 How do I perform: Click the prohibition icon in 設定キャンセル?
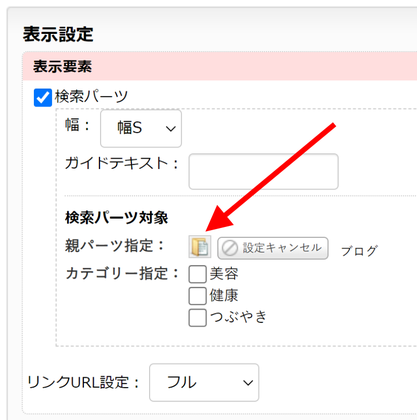[230, 248]
